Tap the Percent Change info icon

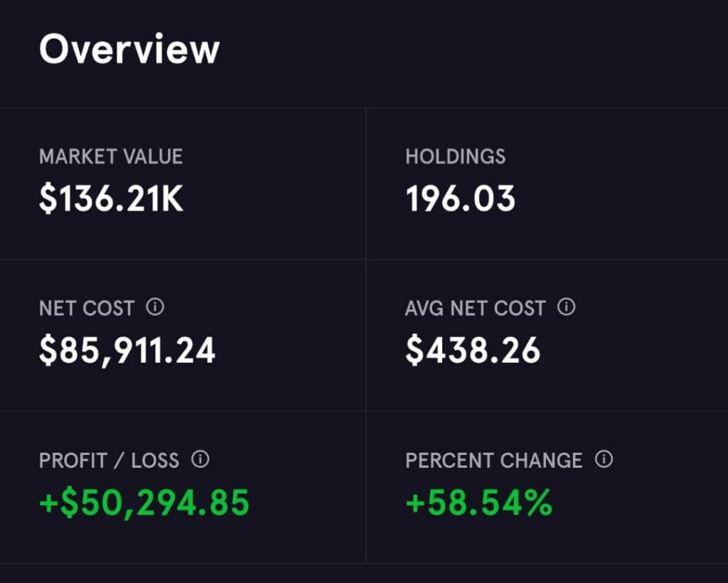(x=604, y=459)
